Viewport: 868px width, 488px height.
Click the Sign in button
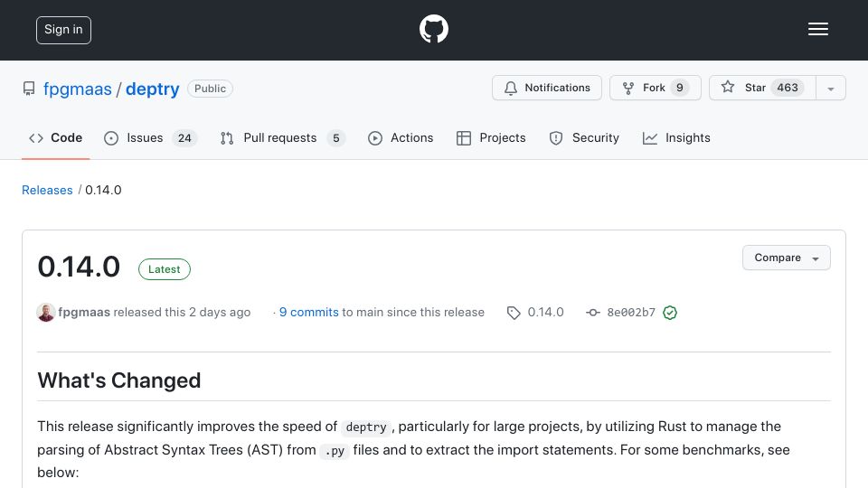pos(63,30)
